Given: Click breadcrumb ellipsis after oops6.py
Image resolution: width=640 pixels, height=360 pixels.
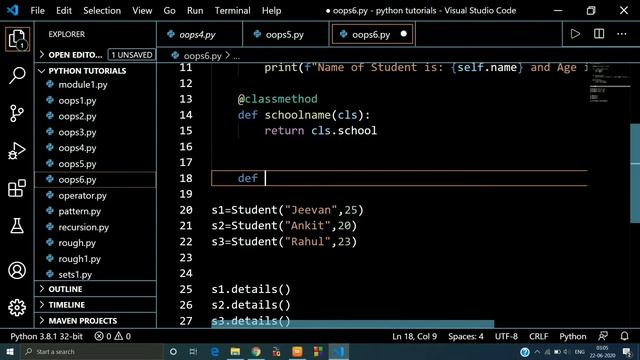Looking at the screenshot, I should [237, 56].
